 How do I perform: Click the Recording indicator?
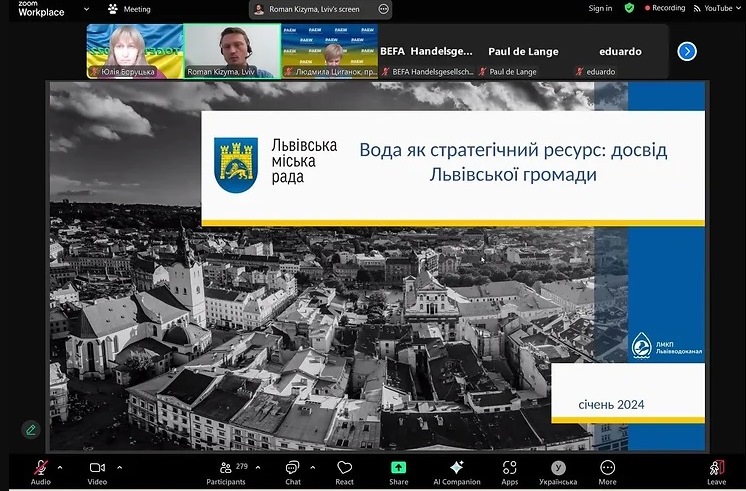(x=665, y=8)
